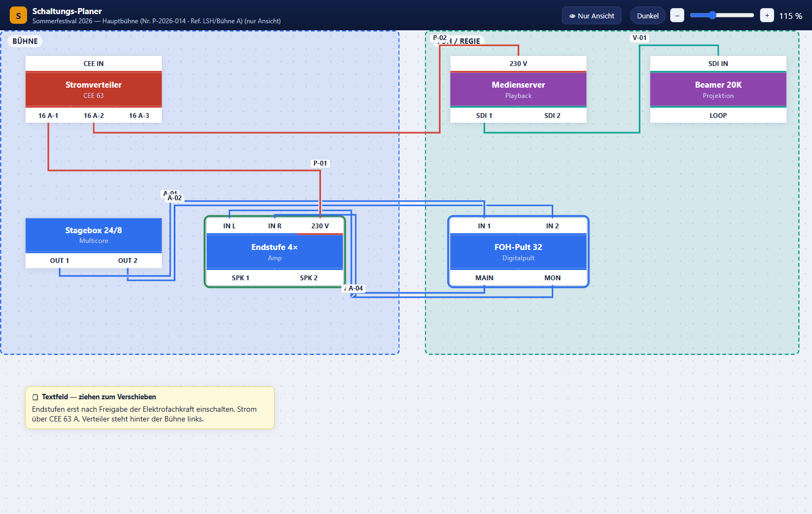Select the Stromverteiler CEE 63 node
812x514 pixels.
(94, 89)
